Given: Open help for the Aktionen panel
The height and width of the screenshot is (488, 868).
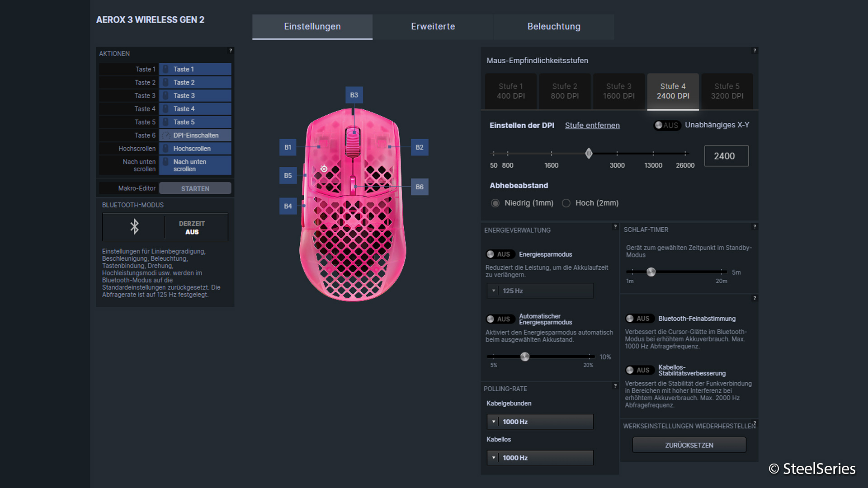Looking at the screenshot, I should 231,51.
